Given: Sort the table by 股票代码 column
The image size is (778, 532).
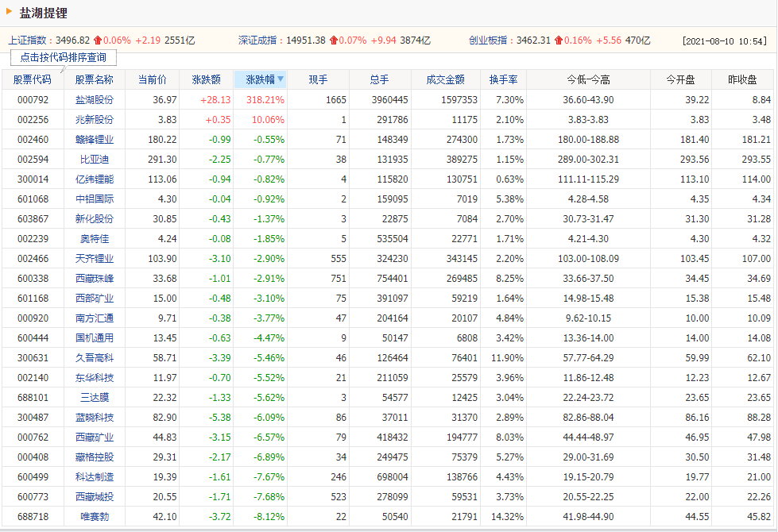Looking at the screenshot, I should (x=33, y=79).
